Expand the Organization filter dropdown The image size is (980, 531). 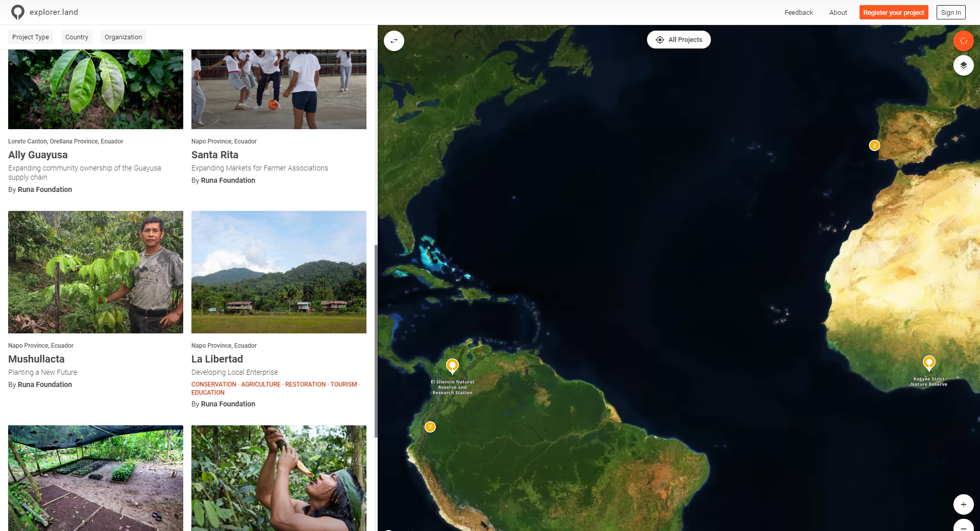tap(123, 37)
